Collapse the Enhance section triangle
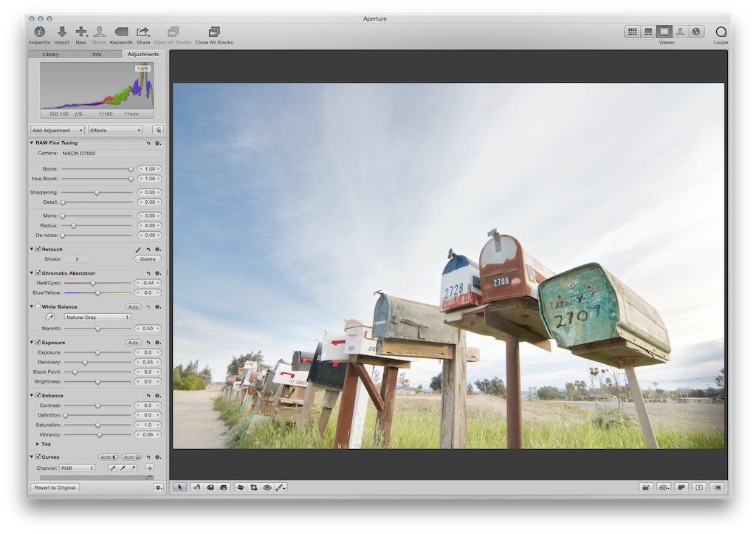The width and height of the screenshot is (756, 534). (x=32, y=396)
